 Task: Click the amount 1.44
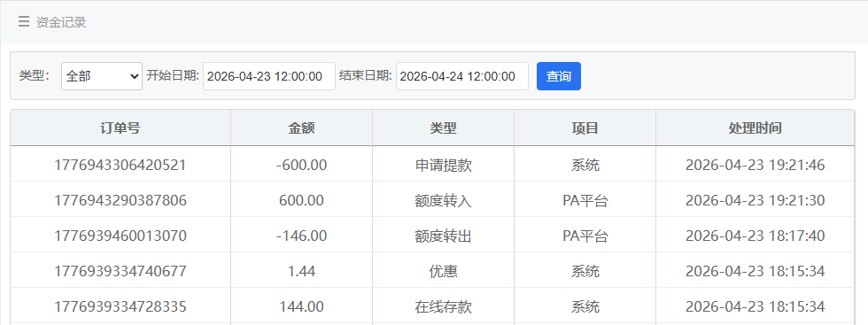tap(301, 271)
